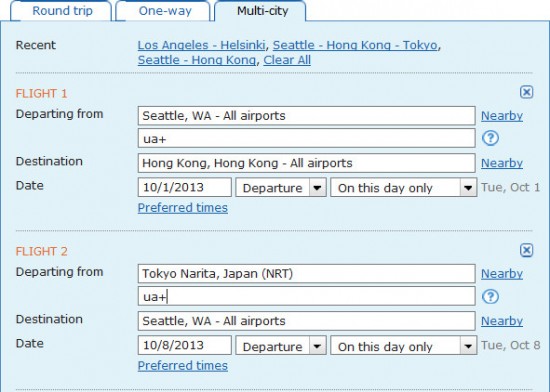Open help icon beside Flight 1 ua+ field

(x=490, y=138)
